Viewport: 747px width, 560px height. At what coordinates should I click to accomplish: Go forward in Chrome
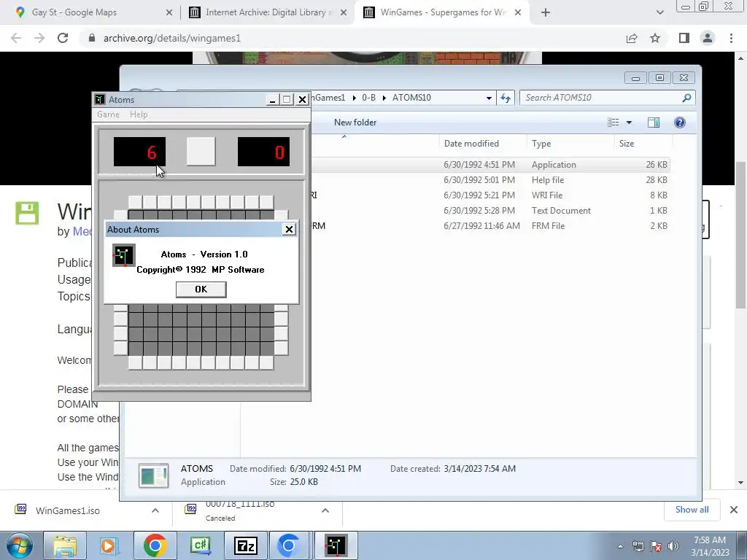pyautogui.click(x=39, y=38)
